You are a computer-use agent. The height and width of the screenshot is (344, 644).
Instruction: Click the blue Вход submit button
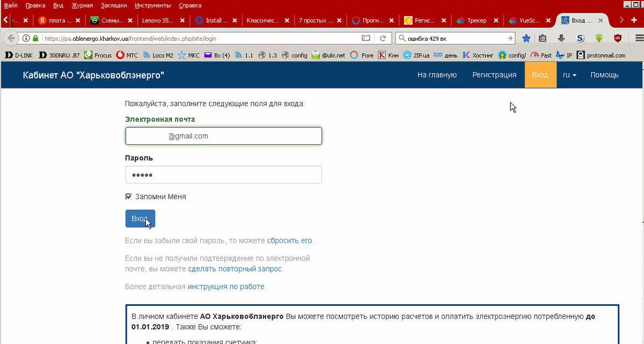pos(140,219)
